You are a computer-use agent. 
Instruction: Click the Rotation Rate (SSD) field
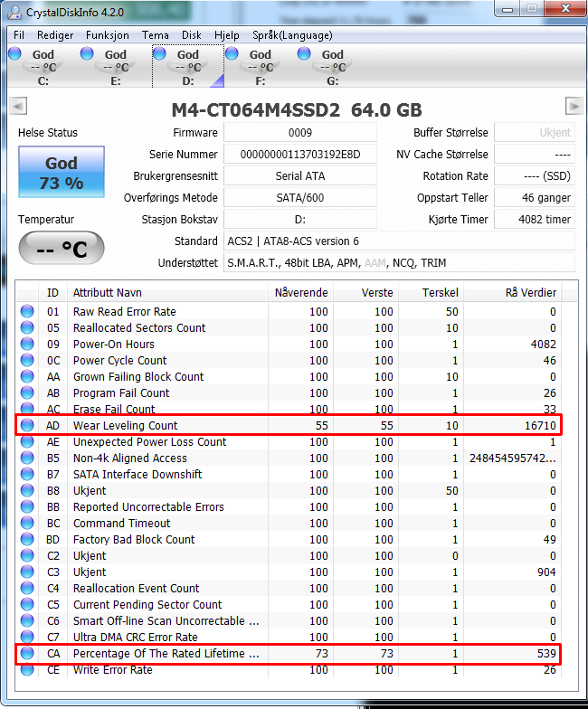535,175
